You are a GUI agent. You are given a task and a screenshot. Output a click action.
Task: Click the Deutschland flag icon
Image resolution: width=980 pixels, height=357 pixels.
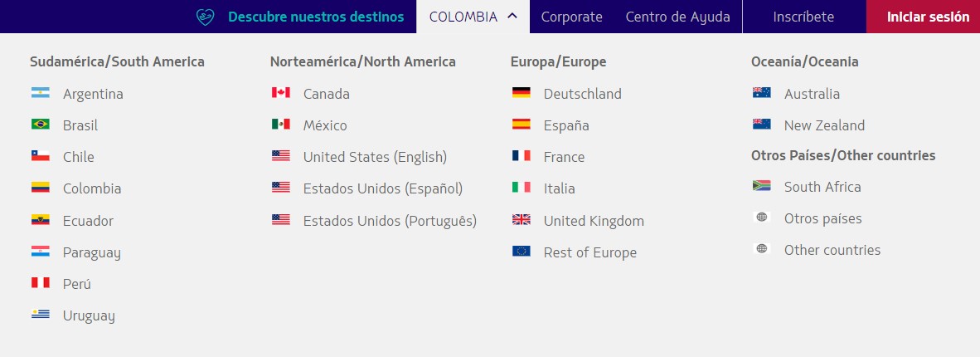pos(521,93)
